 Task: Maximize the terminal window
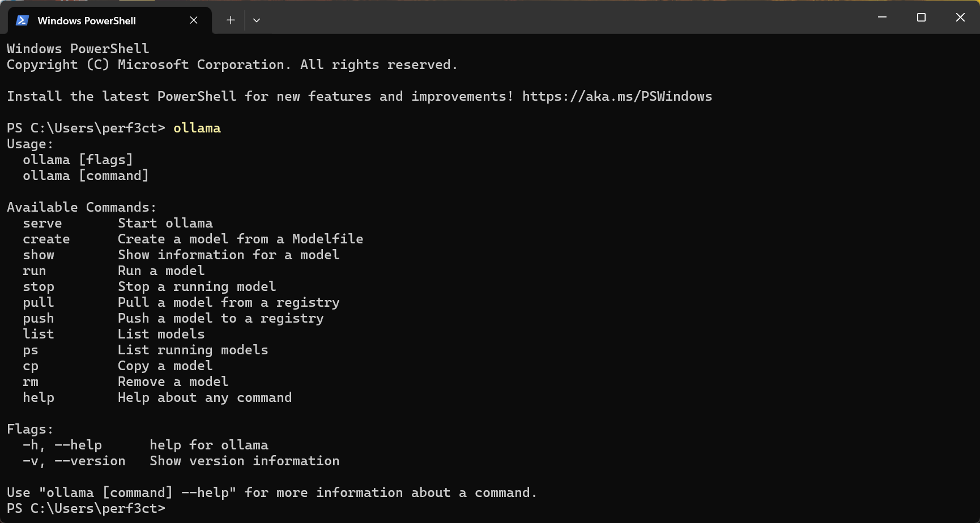921,18
